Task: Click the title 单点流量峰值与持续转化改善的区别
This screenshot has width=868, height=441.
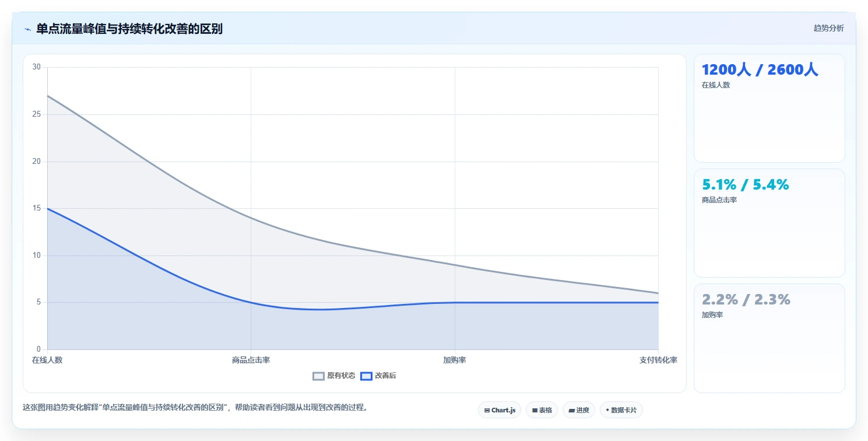Action: [x=129, y=29]
